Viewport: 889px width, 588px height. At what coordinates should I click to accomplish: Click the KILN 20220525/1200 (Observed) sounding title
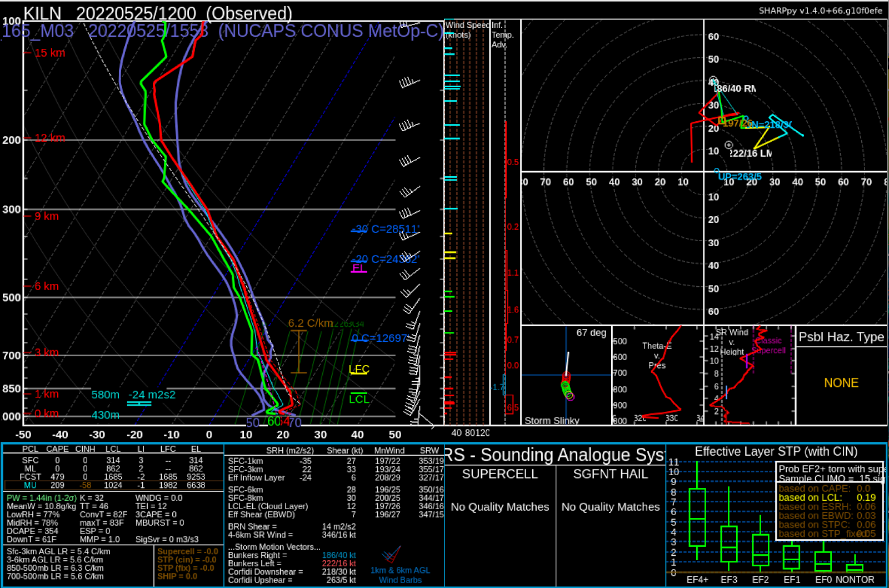pos(157,13)
